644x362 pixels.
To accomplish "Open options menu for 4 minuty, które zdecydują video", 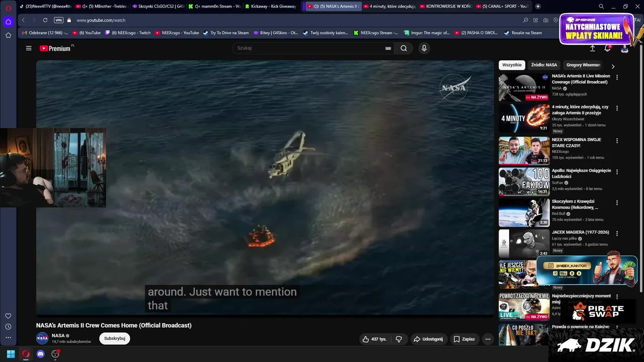I will coord(617,108).
